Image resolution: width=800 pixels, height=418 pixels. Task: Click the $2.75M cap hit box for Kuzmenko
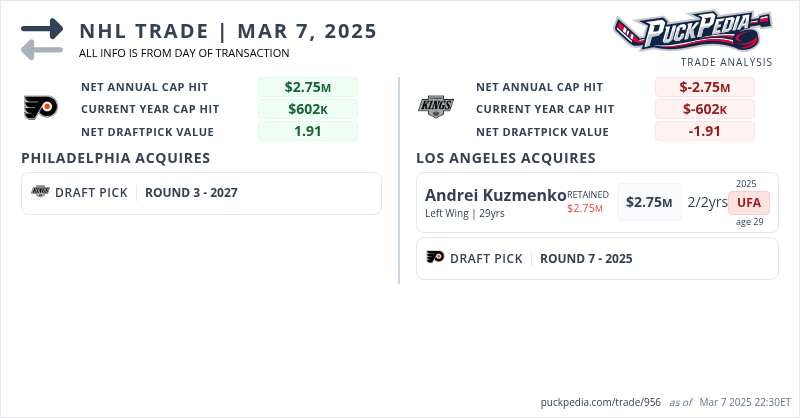pyautogui.click(x=649, y=202)
